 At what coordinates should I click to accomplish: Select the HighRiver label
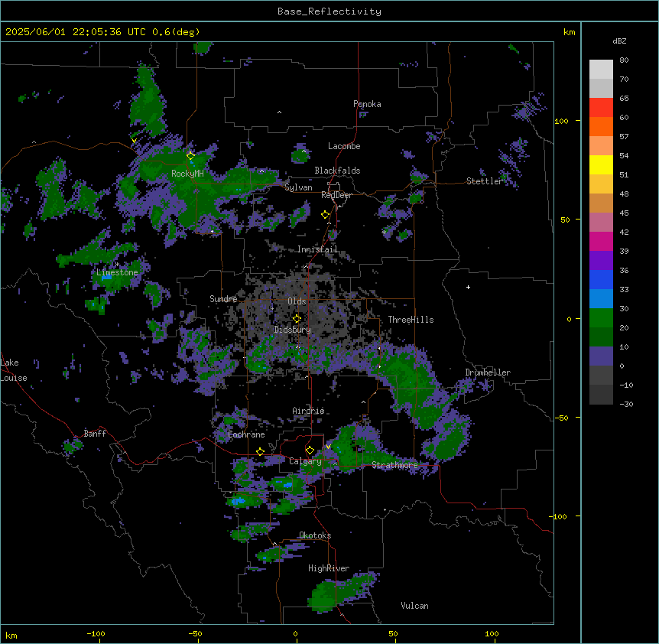click(x=329, y=568)
